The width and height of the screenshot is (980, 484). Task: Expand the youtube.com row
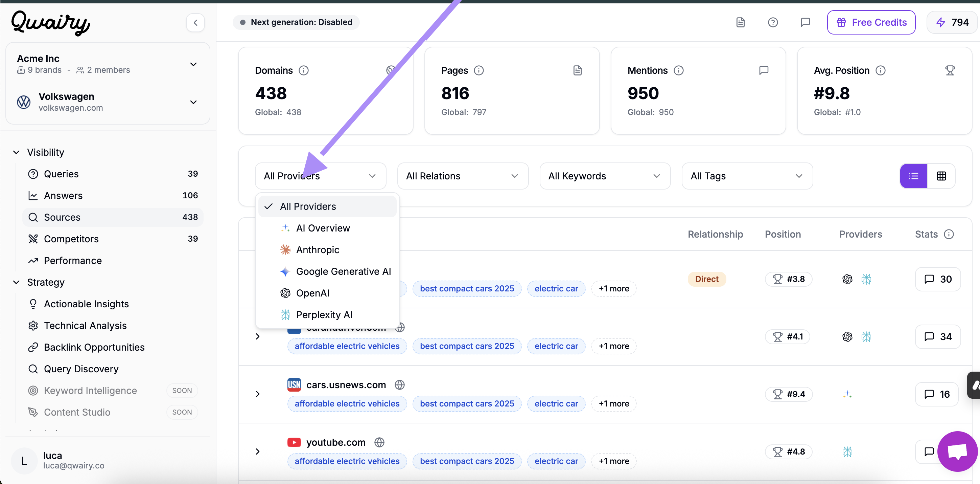point(258,452)
